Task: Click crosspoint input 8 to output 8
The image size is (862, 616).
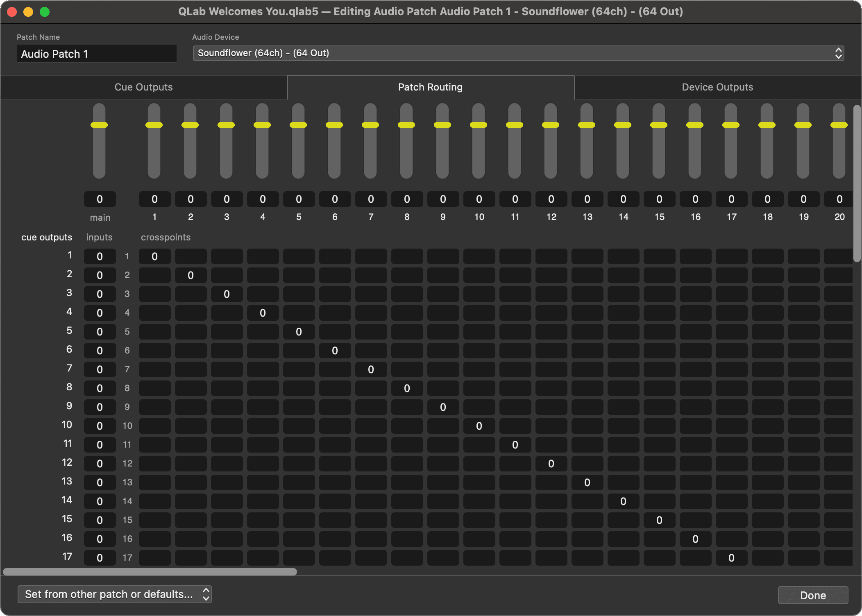Action: pos(407,388)
